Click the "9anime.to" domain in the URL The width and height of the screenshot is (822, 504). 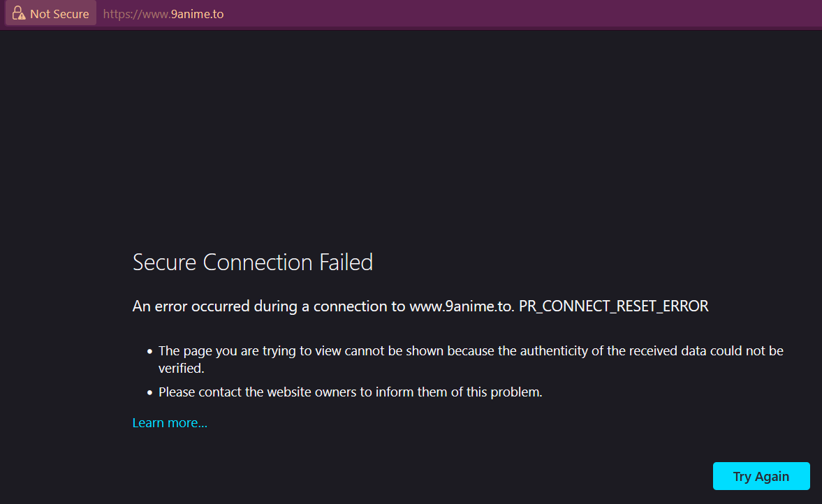pyautogui.click(x=197, y=14)
